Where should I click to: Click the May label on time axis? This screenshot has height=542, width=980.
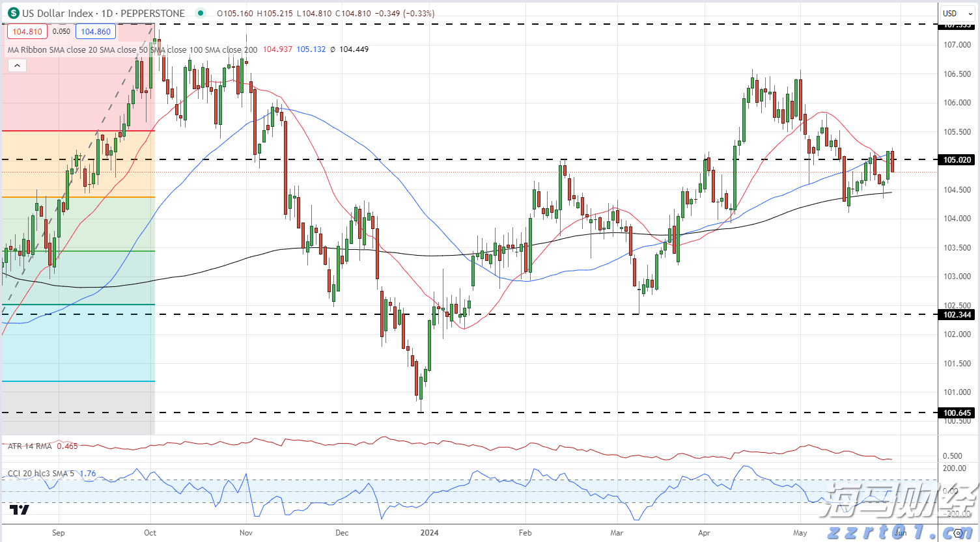[x=800, y=533]
